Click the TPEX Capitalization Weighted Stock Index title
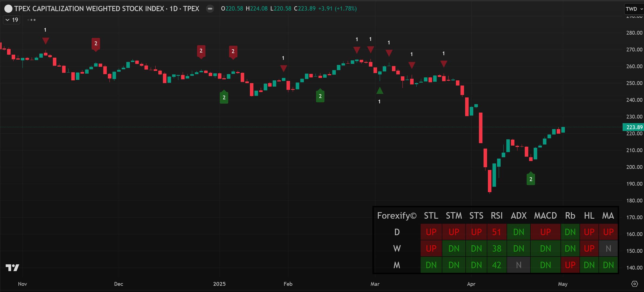Image resolution: width=644 pixels, height=292 pixels. (x=107, y=9)
